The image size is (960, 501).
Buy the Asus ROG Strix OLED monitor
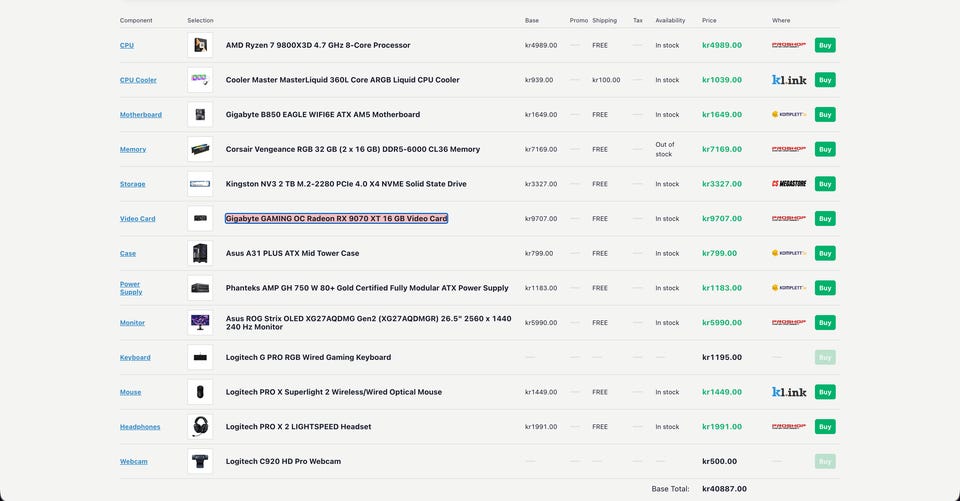pos(825,323)
